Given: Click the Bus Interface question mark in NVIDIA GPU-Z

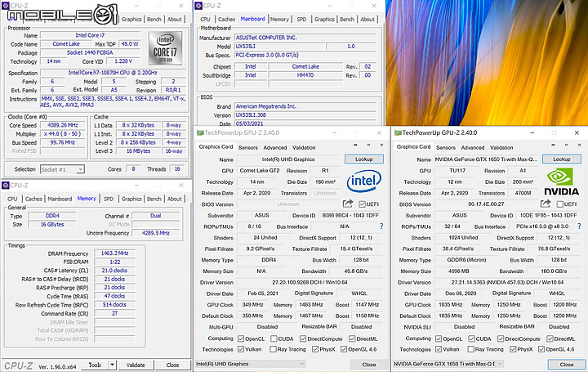Looking at the screenshot, I should [x=579, y=226].
